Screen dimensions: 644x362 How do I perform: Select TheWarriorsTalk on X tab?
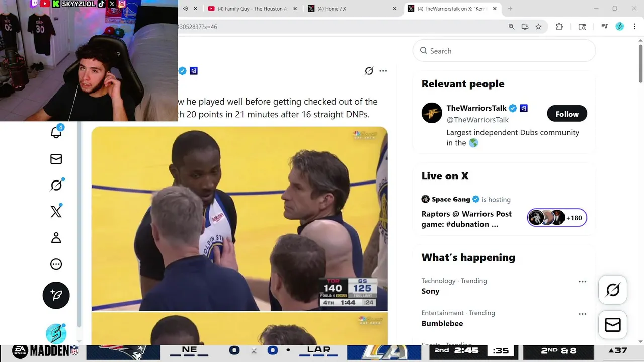(452, 9)
